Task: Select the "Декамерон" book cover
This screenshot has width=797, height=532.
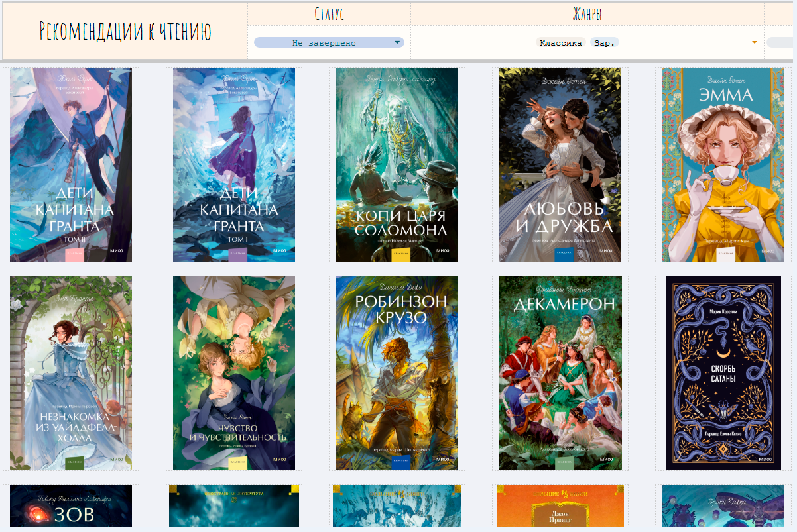Action: pos(560,374)
